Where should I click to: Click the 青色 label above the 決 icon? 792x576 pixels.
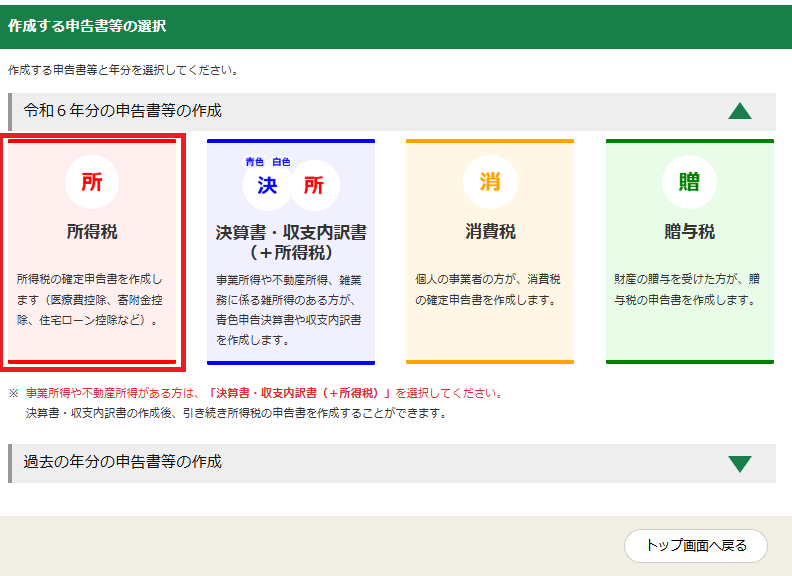pos(255,162)
